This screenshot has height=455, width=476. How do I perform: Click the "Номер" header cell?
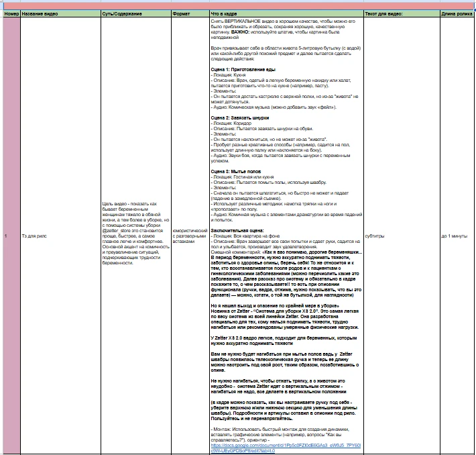coord(11,13)
